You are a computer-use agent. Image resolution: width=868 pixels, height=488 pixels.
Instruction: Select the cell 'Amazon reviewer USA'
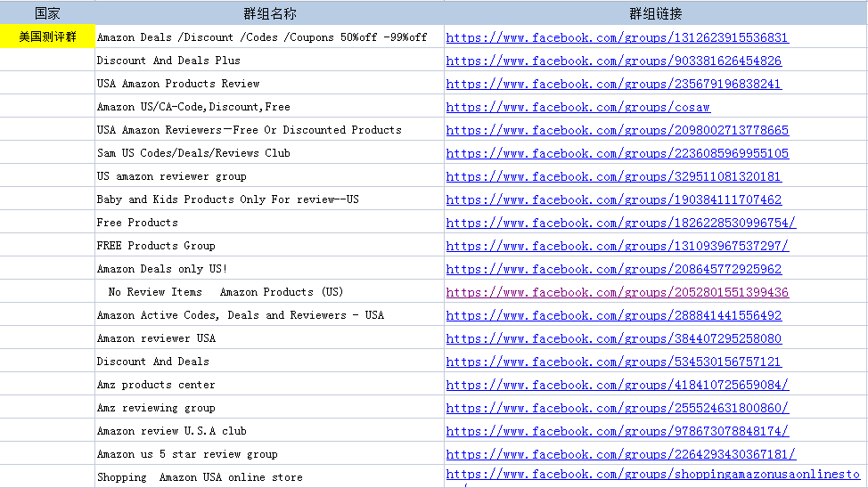(270, 338)
